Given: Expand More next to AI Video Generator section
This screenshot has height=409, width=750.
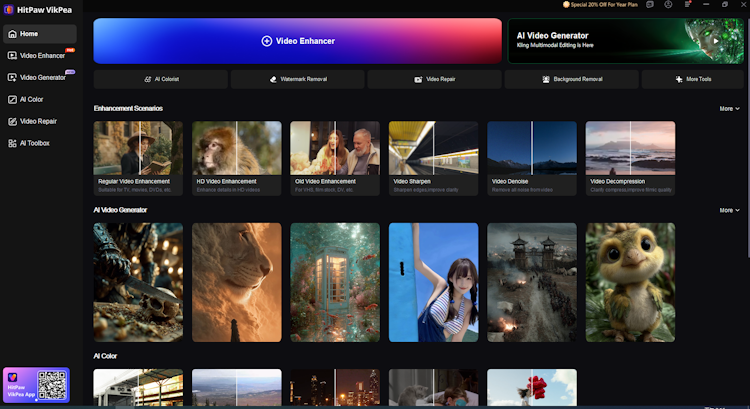Looking at the screenshot, I should click(x=729, y=210).
